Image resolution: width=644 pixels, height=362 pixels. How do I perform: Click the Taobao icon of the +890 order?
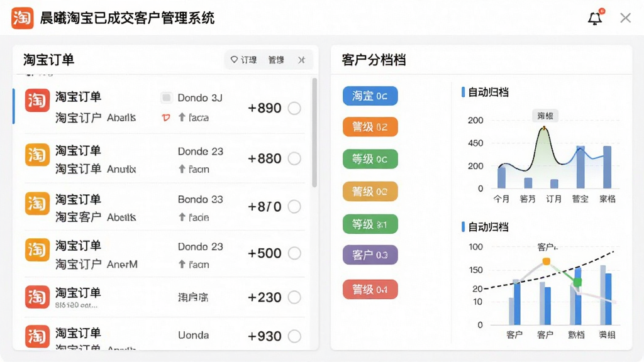(x=37, y=101)
